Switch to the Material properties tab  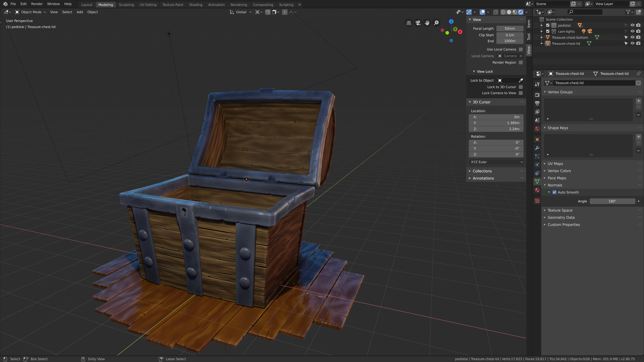click(537, 190)
